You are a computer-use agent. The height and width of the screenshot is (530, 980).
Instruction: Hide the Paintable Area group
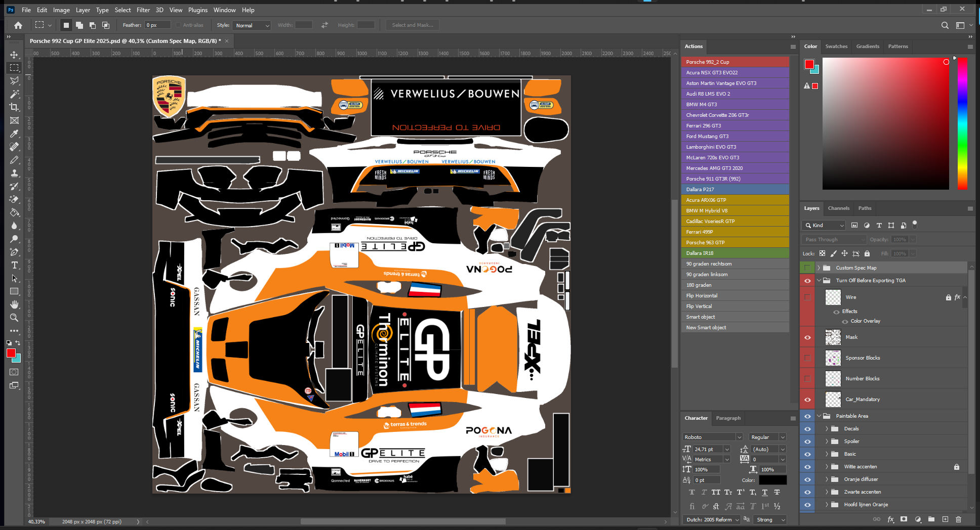[807, 416]
